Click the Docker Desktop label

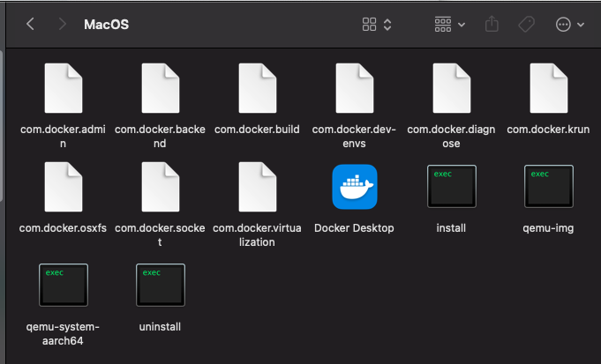[x=354, y=228]
